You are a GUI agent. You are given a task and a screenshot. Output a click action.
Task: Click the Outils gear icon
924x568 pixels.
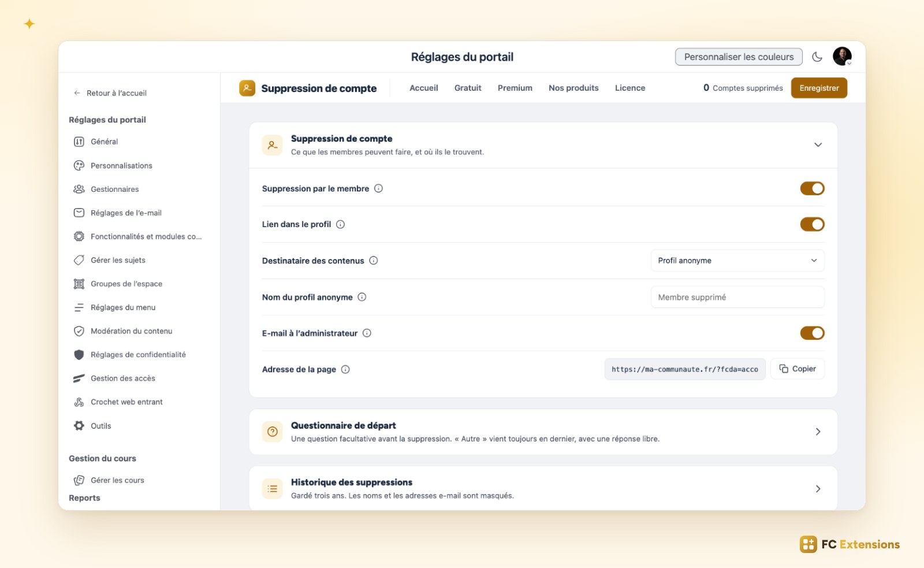(x=79, y=426)
